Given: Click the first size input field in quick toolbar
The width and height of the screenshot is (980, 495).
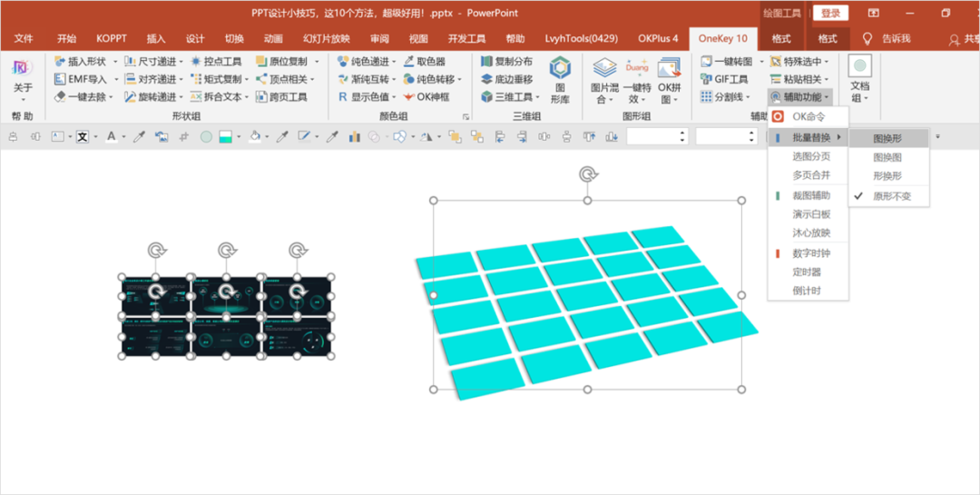Looking at the screenshot, I should 657,136.
